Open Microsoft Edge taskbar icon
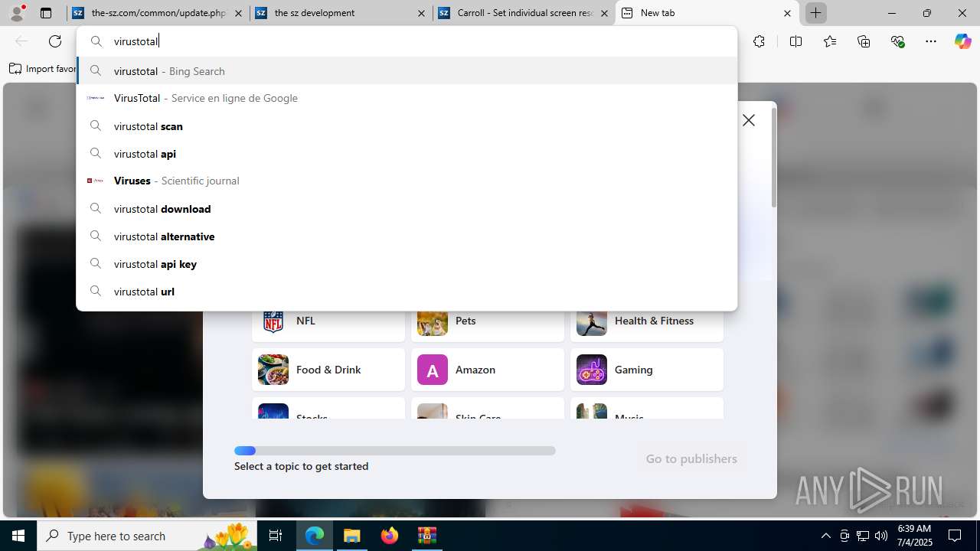Image resolution: width=980 pixels, height=551 pixels. pos(315,536)
